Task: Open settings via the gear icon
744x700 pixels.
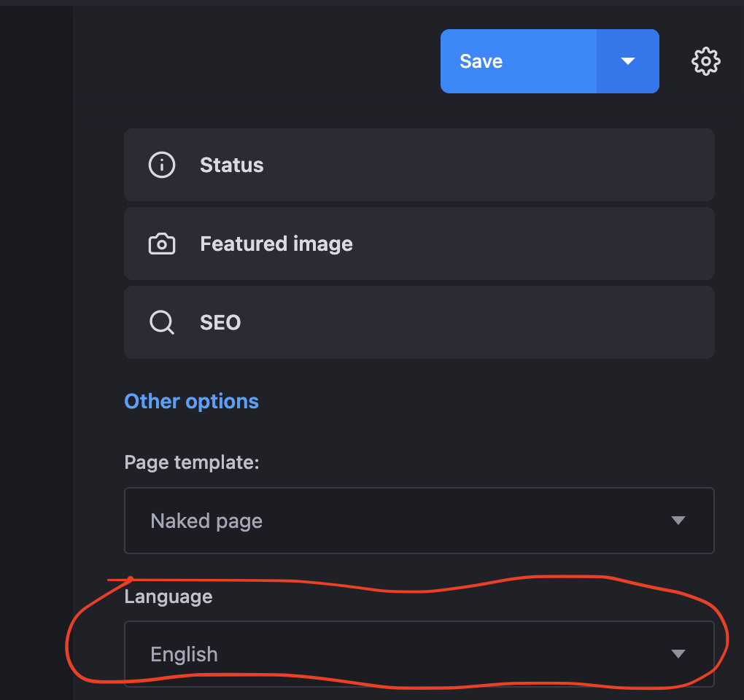Action: click(x=705, y=61)
